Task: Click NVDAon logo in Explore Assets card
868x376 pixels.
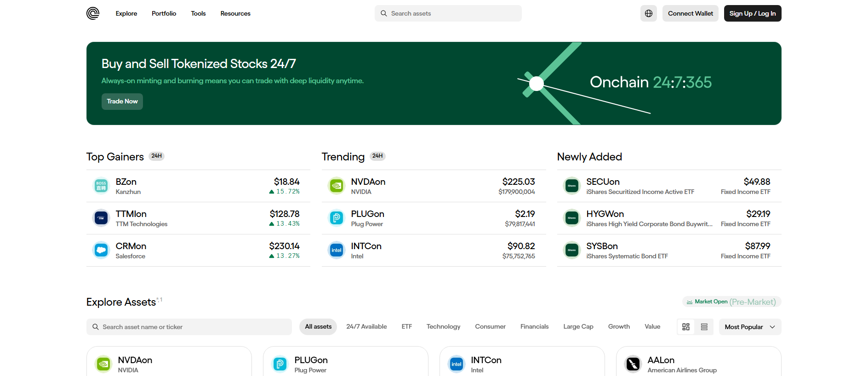Action: (103, 365)
